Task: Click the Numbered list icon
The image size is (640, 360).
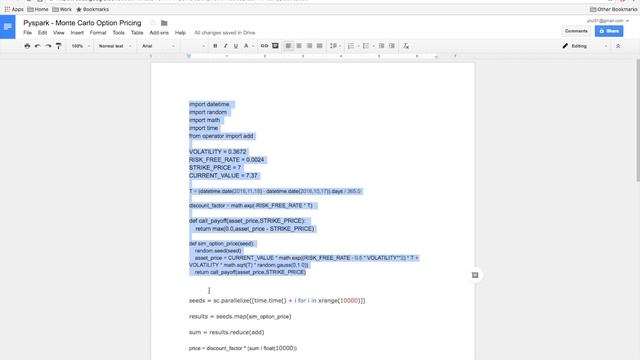Action: click(351, 46)
